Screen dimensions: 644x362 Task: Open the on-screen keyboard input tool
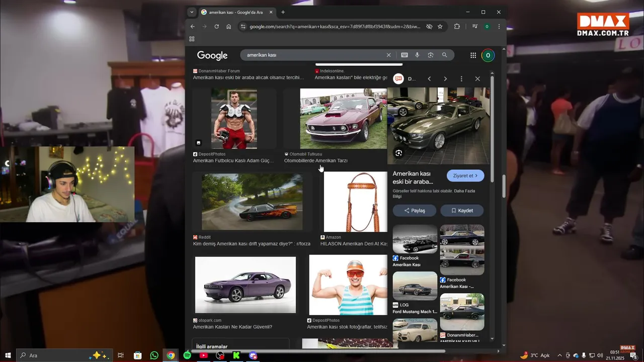pos(405,55)
